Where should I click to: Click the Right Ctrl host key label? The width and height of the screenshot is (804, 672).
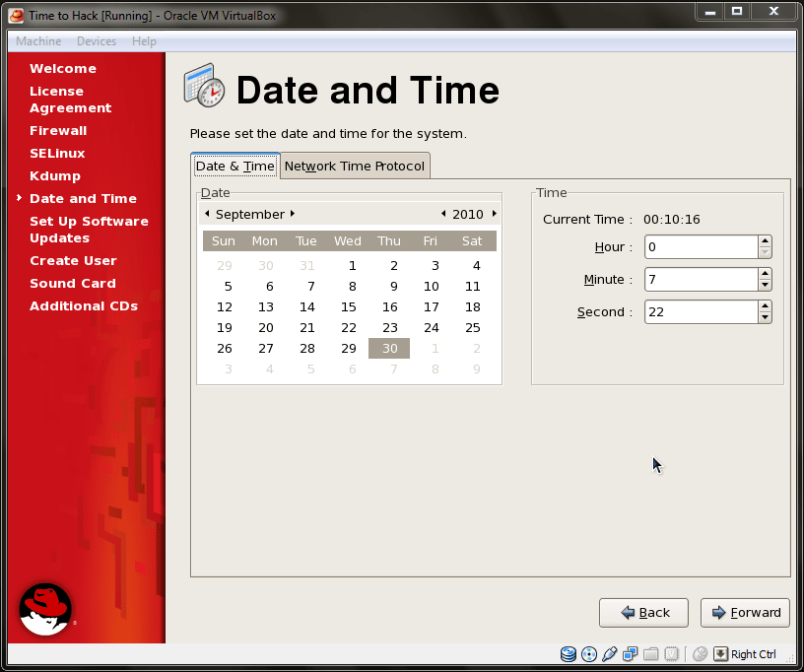pyautogui.click(x=753, y=654)
